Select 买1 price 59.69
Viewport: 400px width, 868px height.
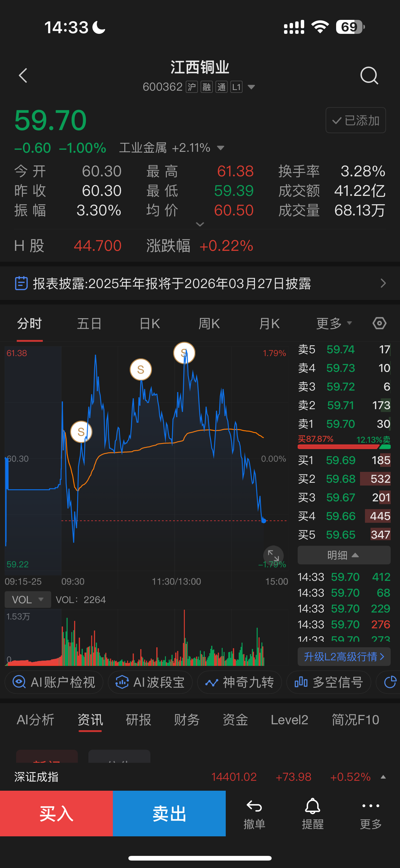click(340, 460)
